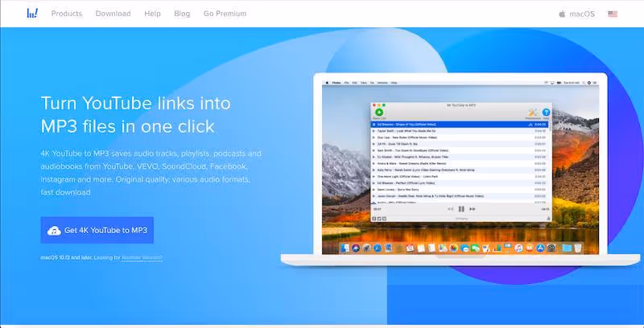Click the 'Turn YouTube links into MP3 files' headline

[x=135, y=114]
